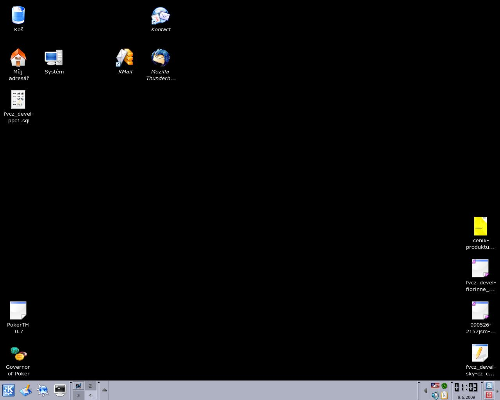Image resolution: width=500 pixels, height=400 pixels.
Task: Switch to virtual desktop 2 in pager
Action: [x=90, y=386]
